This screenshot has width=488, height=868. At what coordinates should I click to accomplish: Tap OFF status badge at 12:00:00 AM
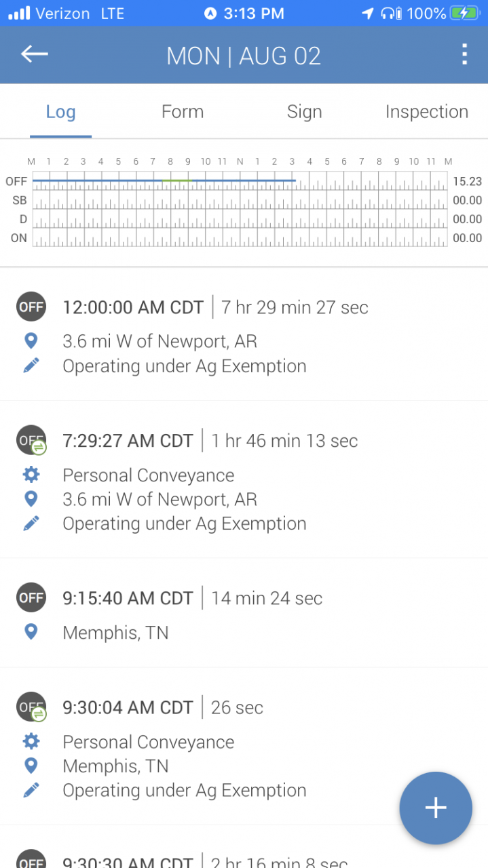[x=31, y=307]
